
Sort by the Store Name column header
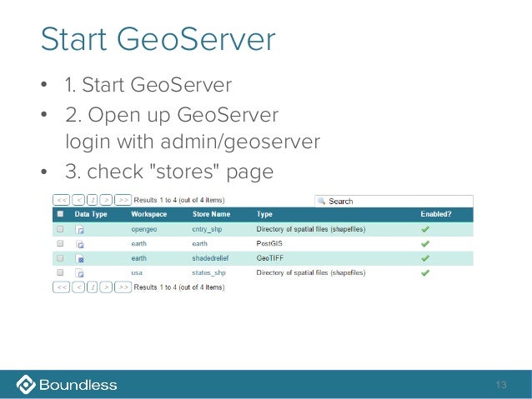pos(211,214)
